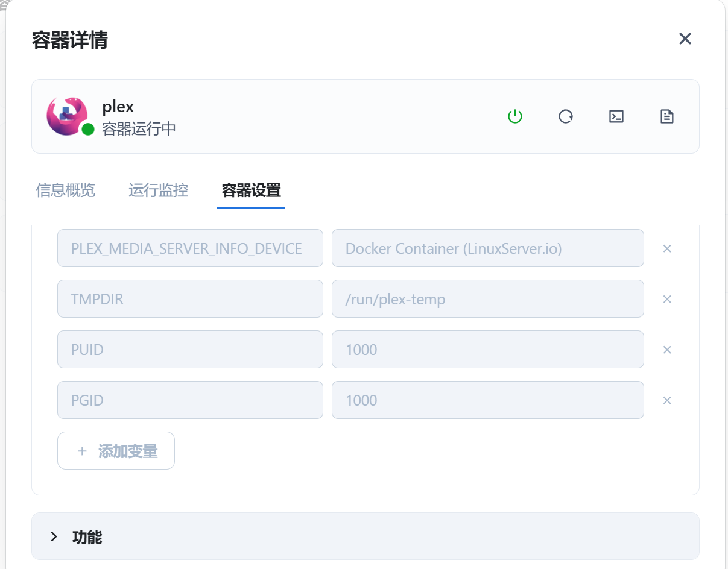The width and height of the screenshot is (728, 569).
Task: Expand the 功能 section chevron
Action: tap(54, 536)
